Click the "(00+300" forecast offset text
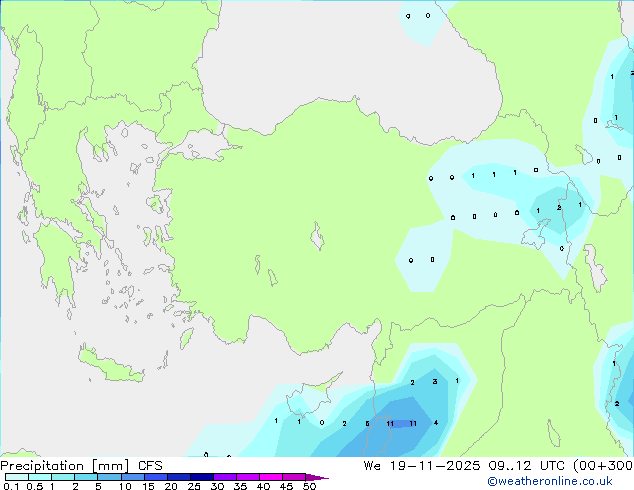 (603, 466)
